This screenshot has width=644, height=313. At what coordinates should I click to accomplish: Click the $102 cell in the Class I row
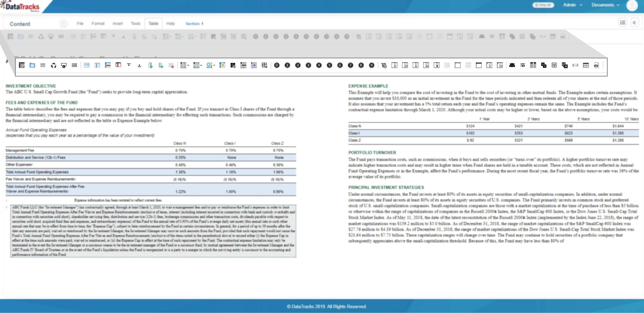(470, 133)
